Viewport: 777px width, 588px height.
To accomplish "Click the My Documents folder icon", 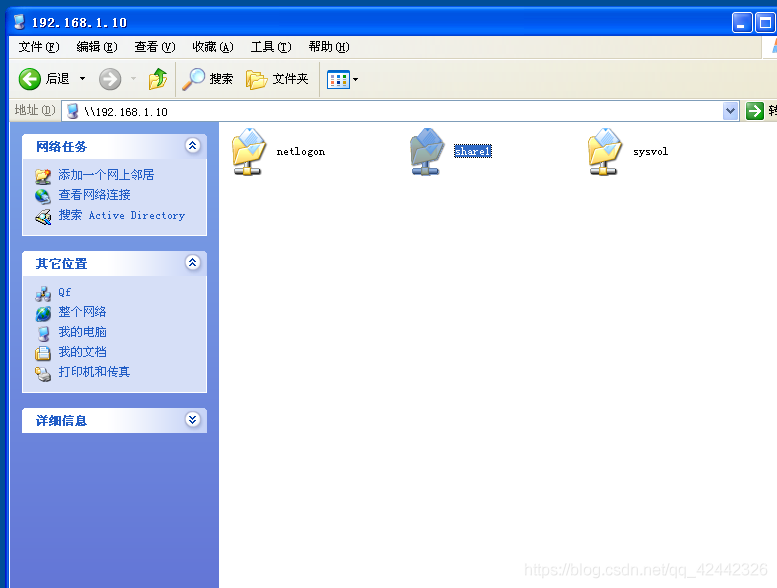I will 43,353.
